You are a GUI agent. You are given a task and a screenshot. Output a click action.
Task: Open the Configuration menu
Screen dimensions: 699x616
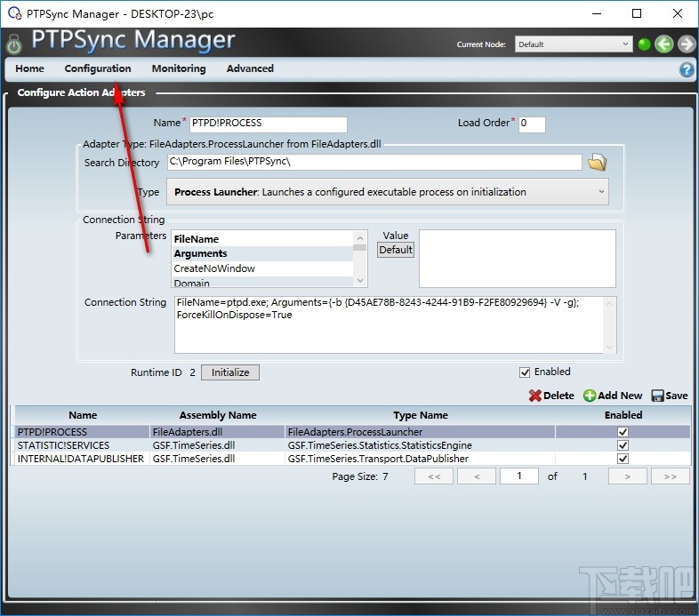tap(98, 68)
